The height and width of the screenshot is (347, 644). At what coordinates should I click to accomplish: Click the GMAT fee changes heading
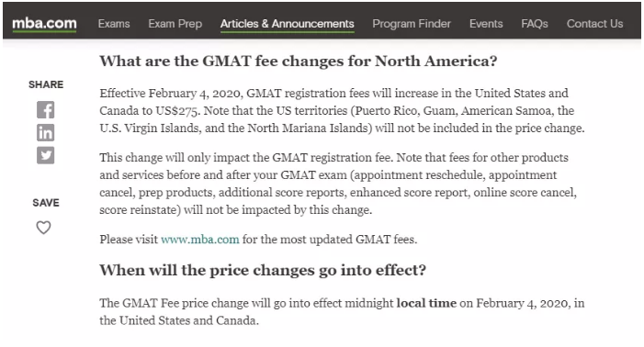click(x=299, y=62)
